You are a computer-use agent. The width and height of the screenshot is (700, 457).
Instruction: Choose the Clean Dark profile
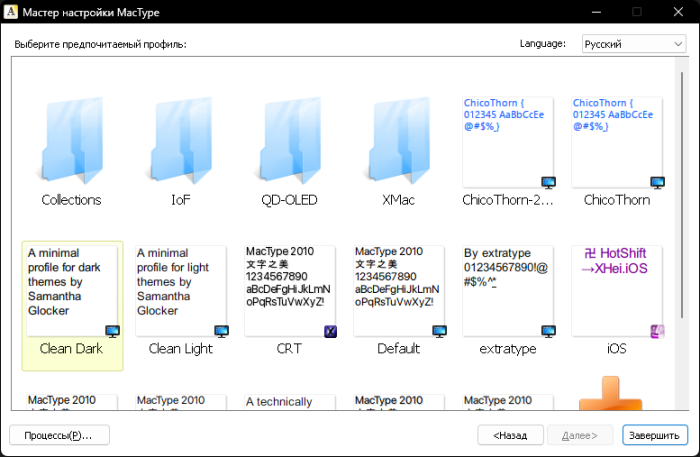72,292
